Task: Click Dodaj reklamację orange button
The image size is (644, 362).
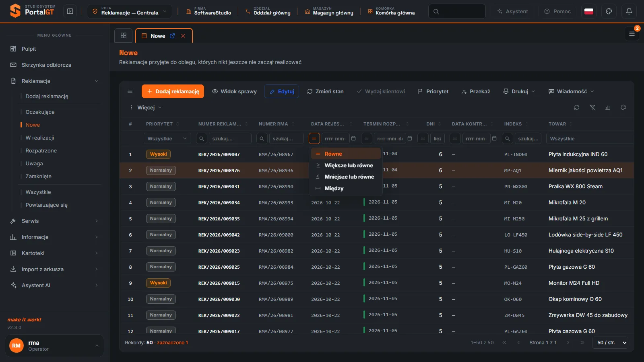Action: pyautogui.click(x=173, y=91)
